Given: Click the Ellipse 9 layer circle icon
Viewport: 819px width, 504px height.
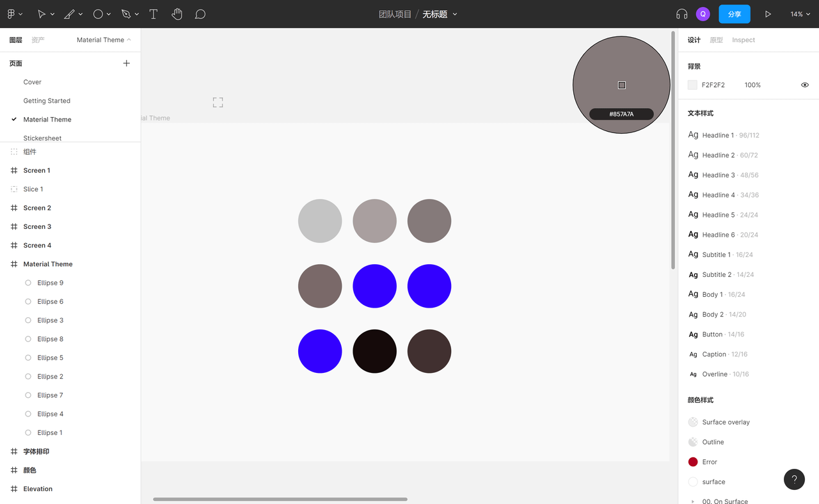Looking at the screenshot, I should [28, 283].
